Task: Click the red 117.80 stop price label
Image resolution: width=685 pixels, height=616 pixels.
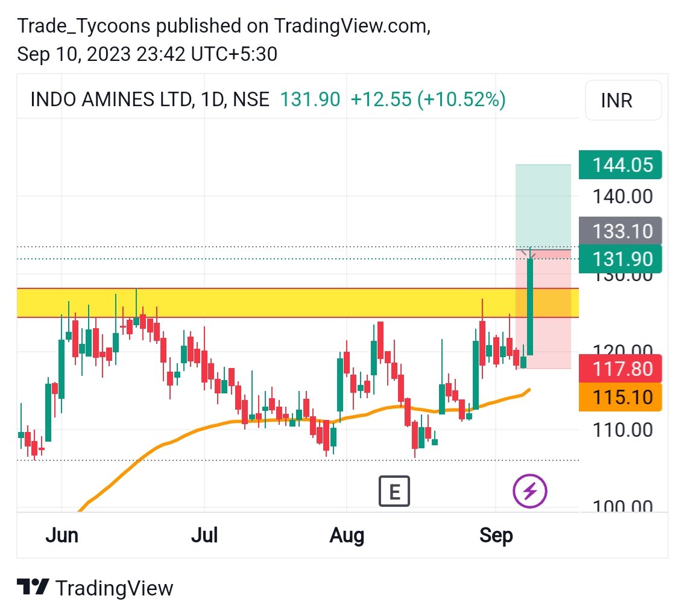Action: pyautogui.click(x=620, y=369)
